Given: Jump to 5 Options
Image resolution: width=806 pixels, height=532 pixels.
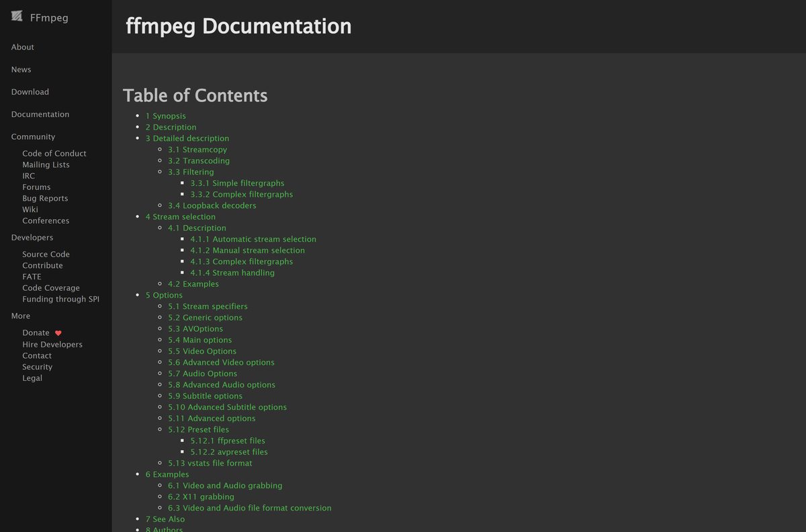Looking at the screenshot, I should point(164,295).
